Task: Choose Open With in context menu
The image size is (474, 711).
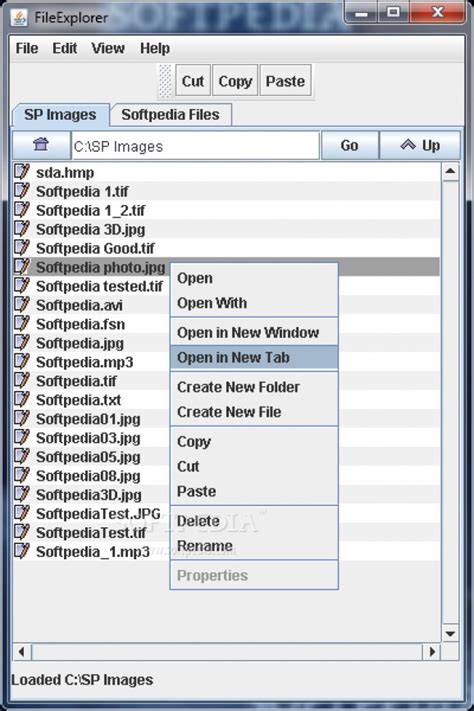Action: tap(254, 303)
